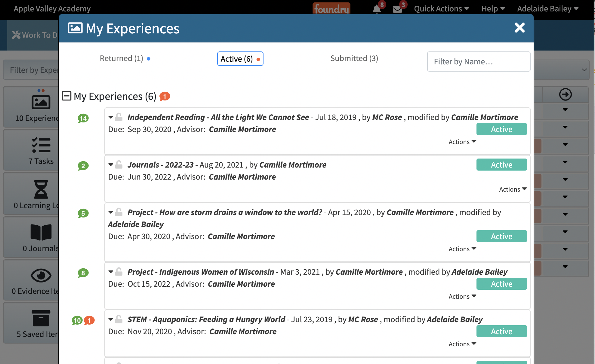Click the Filter by Name input field
Image resolution: width=595 pixels, height=364 pixels.
(478, 62)
